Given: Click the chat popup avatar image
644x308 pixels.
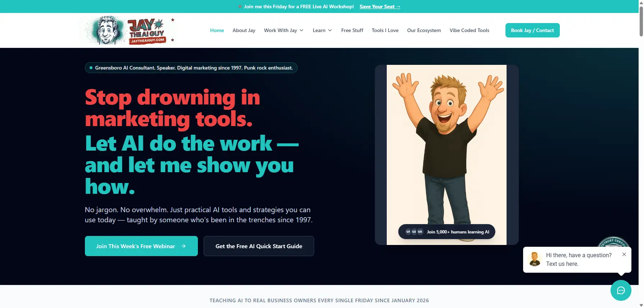Looking at the screenshot, I should coord(535,259).
